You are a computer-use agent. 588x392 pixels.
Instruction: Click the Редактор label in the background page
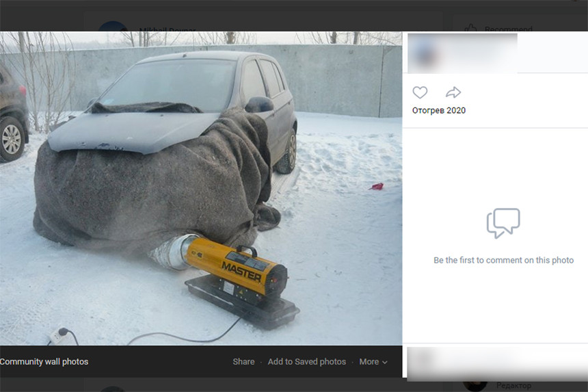(513, 385)
